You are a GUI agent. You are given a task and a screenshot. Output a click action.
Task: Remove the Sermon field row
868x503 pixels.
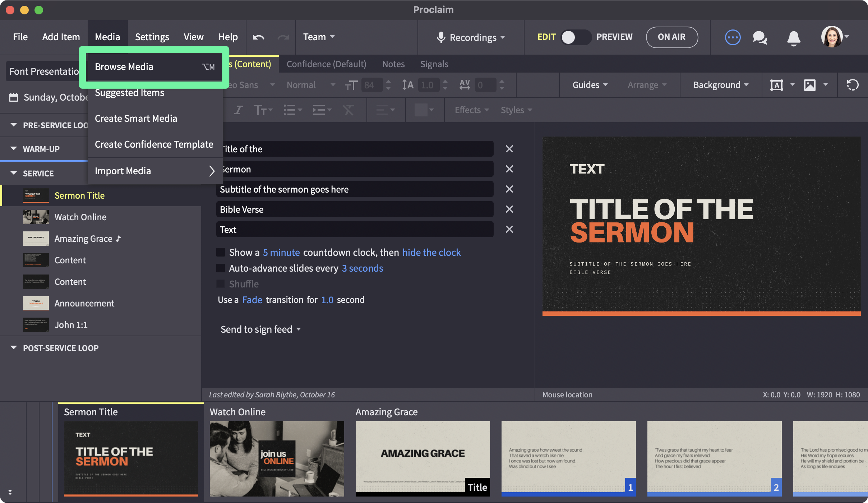click(509, 169)
